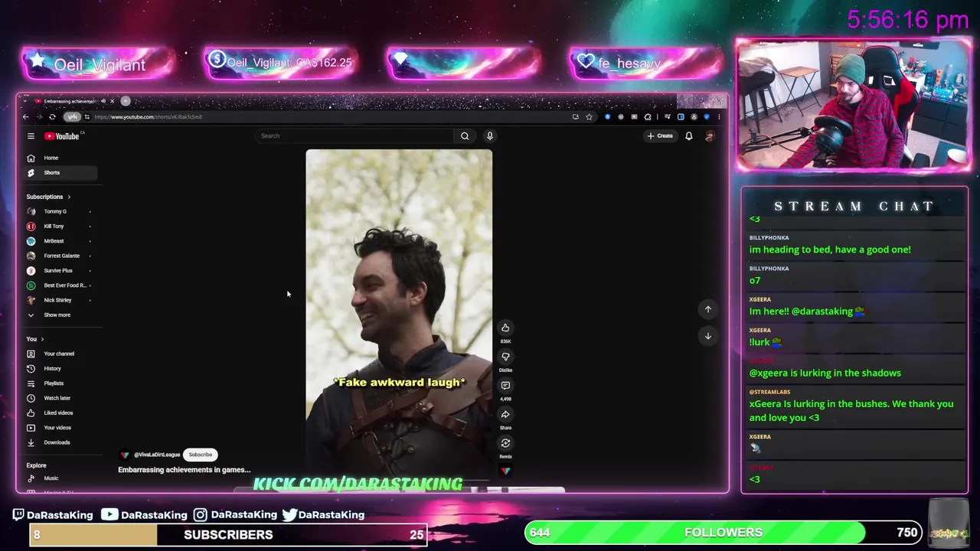Open @VivaLaDirtLeague channel link
This screenshot has height=551, width=980.
tap(157, 455)
